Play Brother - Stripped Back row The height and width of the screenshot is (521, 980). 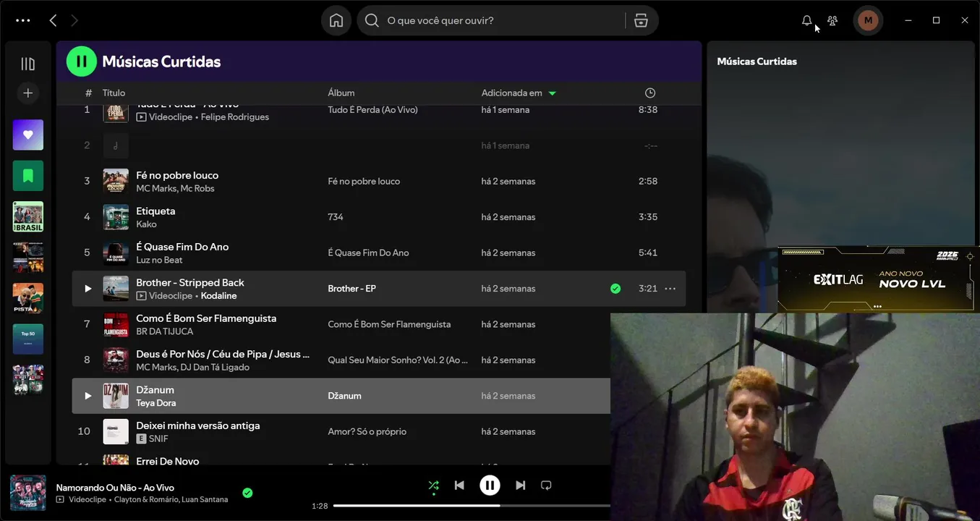point(88,288)
